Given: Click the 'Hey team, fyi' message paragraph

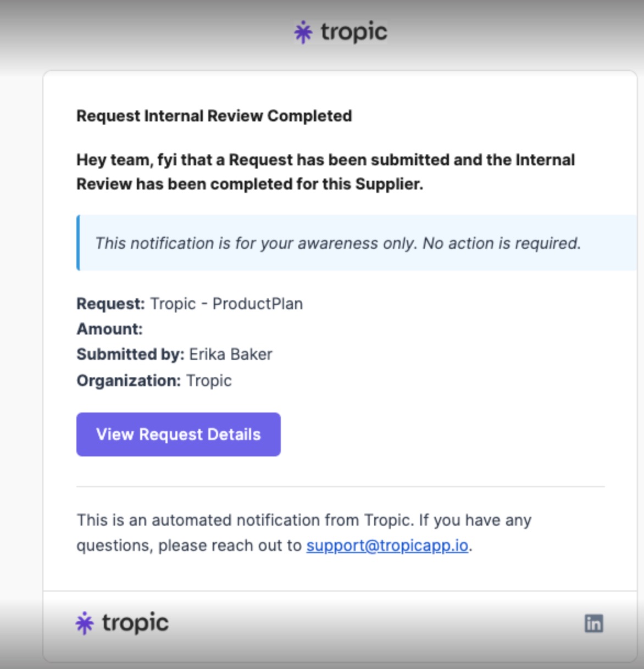Looking at the screenshot, I should tap(325, 171).
